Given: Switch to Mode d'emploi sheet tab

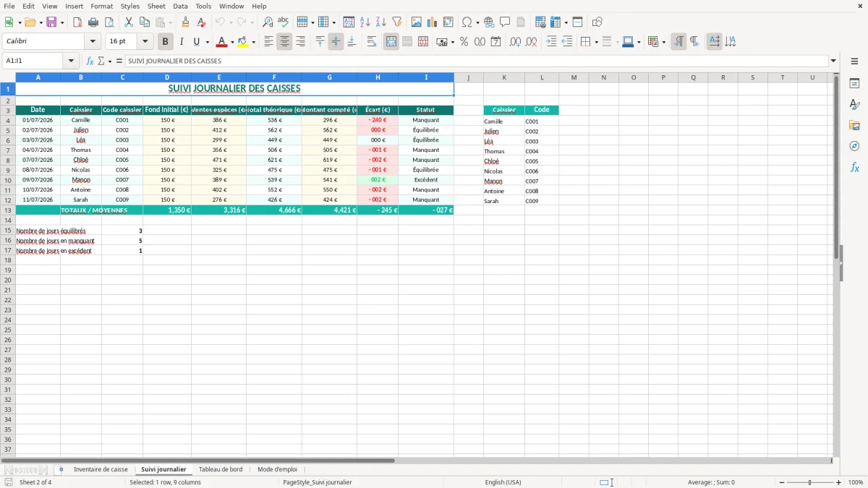Looking at the screenshot, I should pyautogui.click(x=277, y=469).
